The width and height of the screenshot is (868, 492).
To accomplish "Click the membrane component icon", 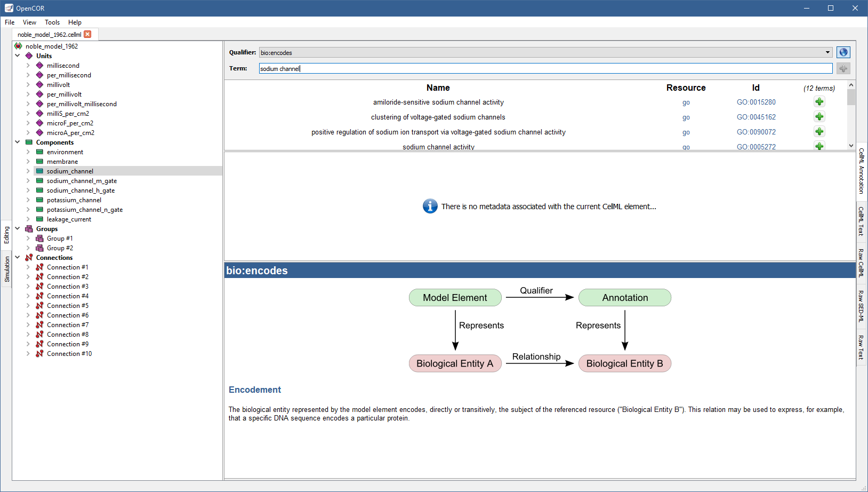I will pos(39,162).
